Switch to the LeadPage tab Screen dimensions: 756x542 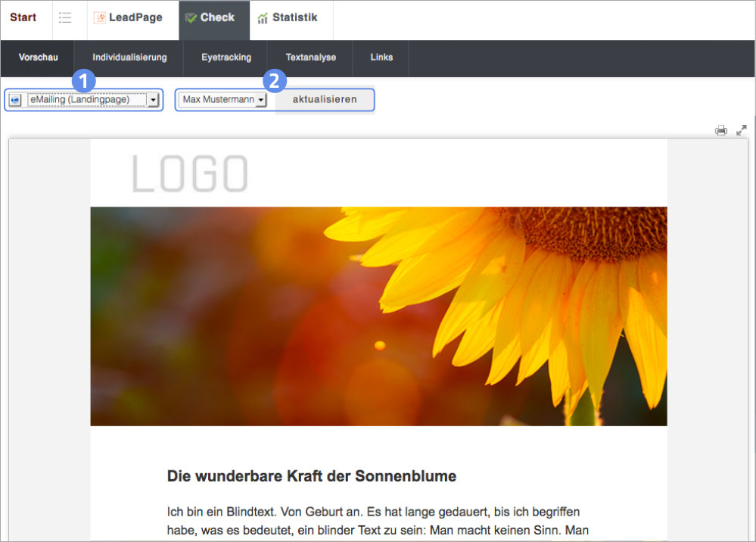coord(127,18)
